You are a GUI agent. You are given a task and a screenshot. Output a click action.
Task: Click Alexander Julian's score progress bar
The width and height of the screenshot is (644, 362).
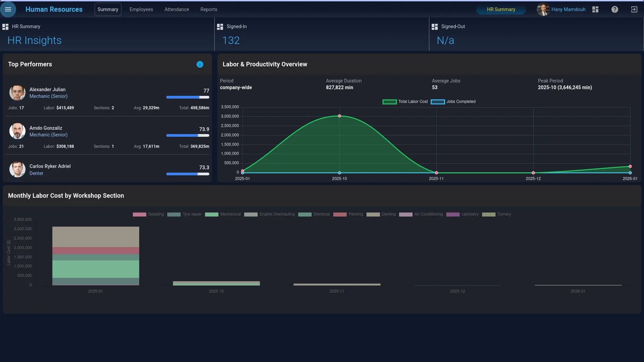(x=188, y=97)
